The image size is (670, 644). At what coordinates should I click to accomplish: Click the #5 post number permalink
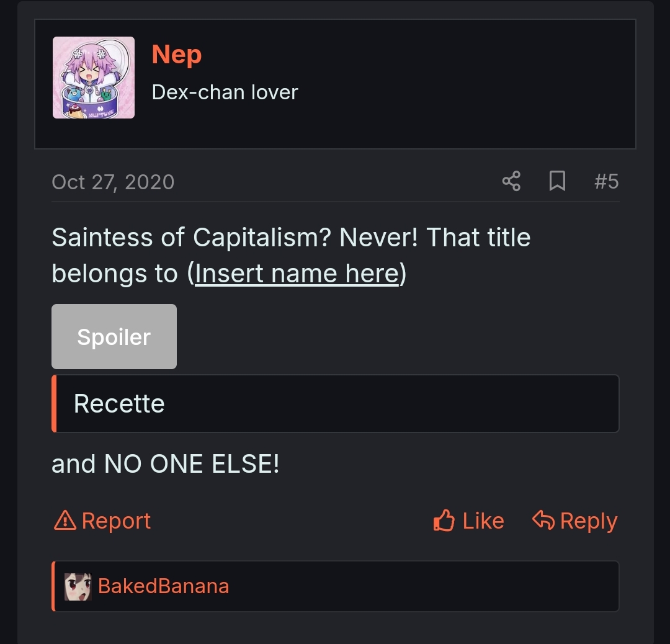(x=606, y=181)
